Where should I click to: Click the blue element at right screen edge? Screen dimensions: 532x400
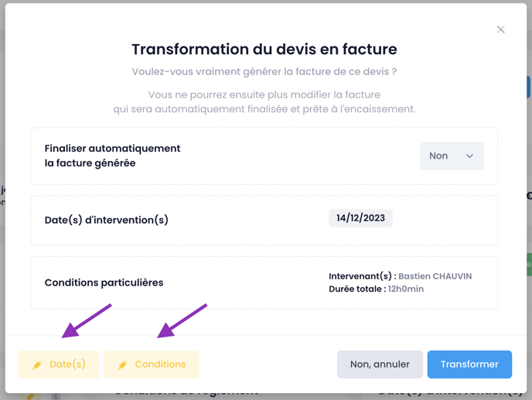529,87
